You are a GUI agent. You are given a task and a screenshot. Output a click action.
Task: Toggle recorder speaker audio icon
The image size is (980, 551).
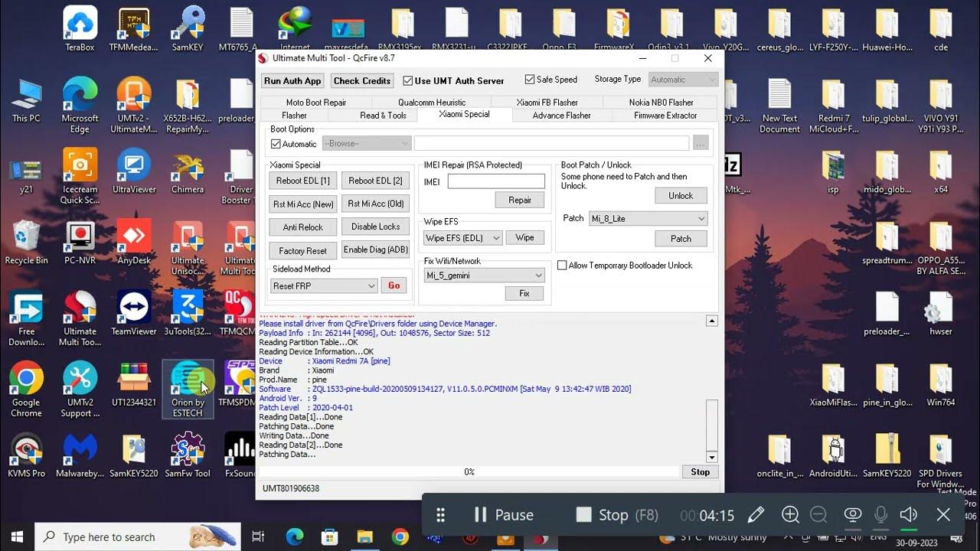click(909, 515)
